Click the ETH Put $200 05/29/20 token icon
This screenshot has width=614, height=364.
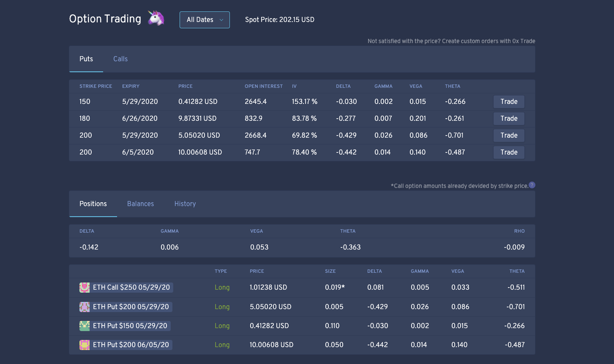pyautogui.click(x=85, y=307)
